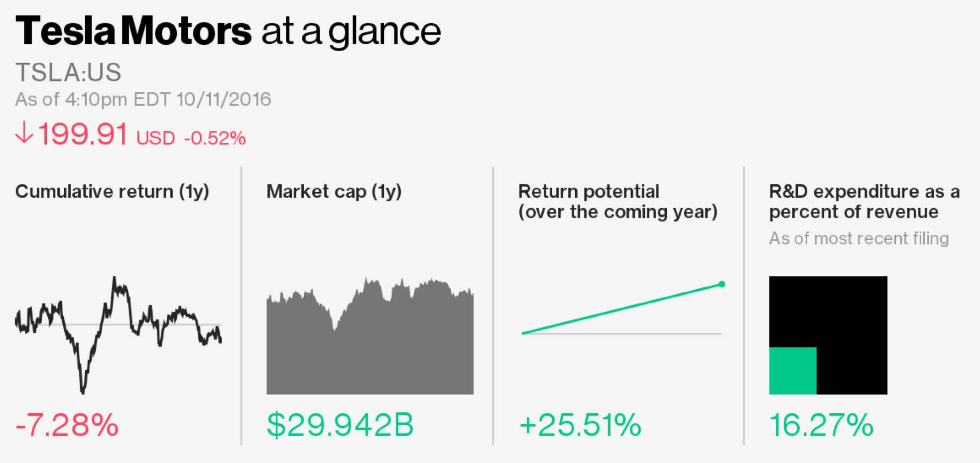980x463 pixels.
Task: Click the $29.942B market cap figure
Action: pos(340,425)
